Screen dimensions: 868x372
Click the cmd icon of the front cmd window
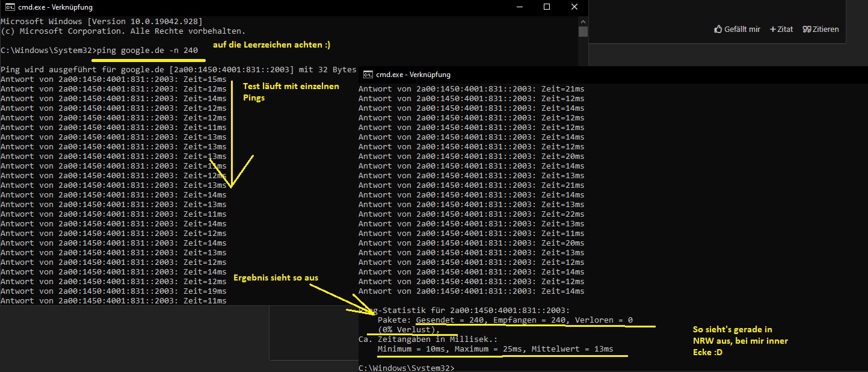(x=367, y=75)
